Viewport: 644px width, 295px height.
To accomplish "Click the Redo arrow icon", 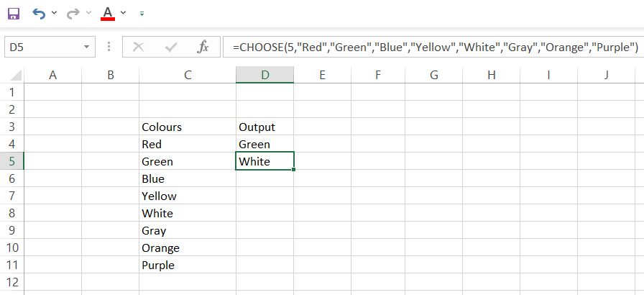I will [73, 14].
